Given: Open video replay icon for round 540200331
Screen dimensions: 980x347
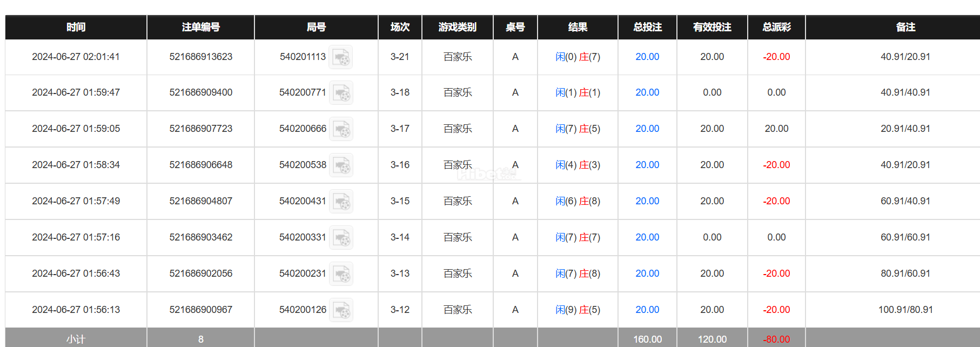Looking at the screenshot, I should pyautogui.click(x=341, y=237).
